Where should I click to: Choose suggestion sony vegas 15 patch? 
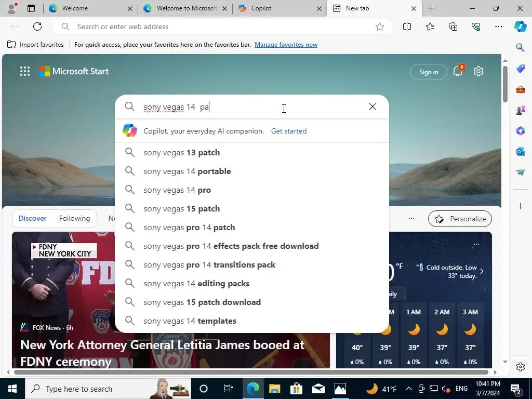(x=252, y=208)
